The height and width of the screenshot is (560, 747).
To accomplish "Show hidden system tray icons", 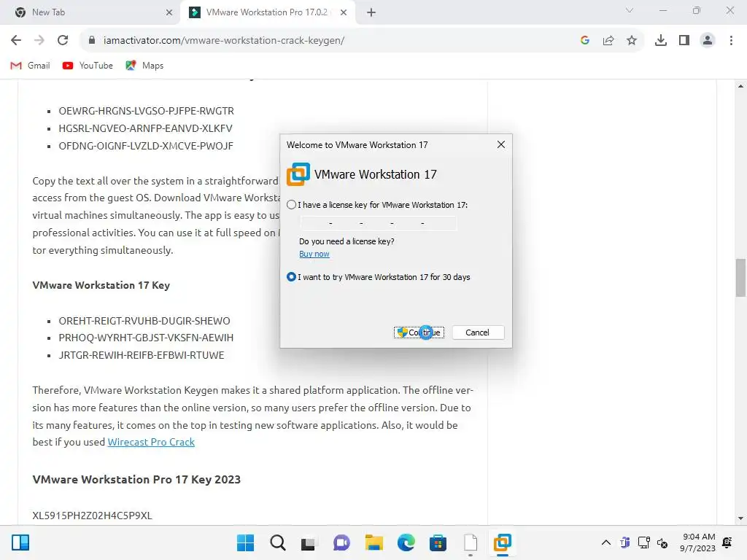I will [606, 542].
